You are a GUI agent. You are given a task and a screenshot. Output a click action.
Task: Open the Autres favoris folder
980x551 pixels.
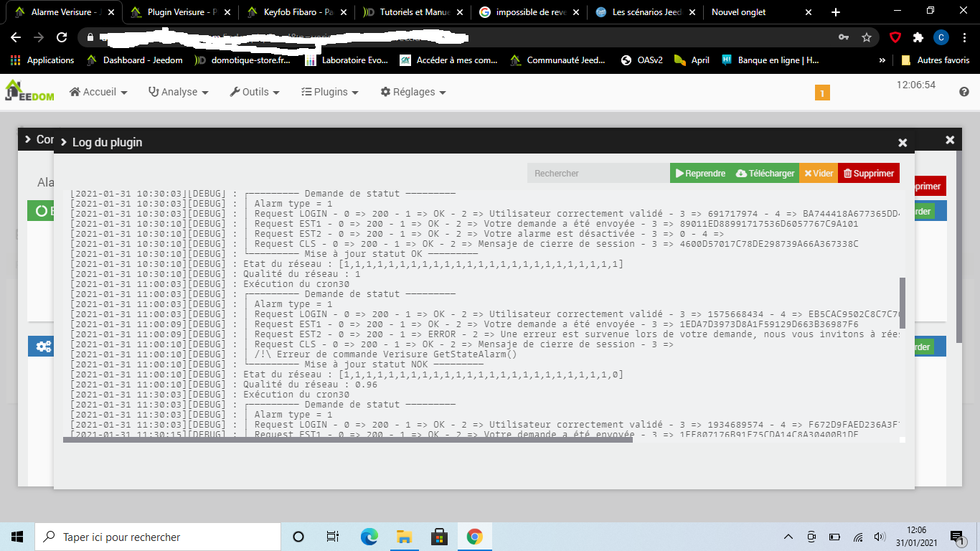936,60
